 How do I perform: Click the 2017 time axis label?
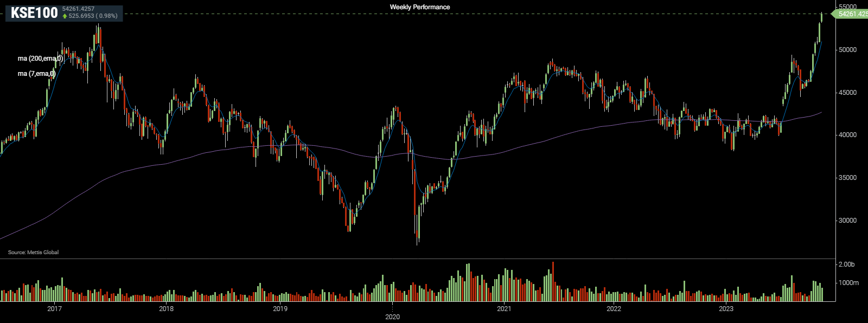(54, 309)
